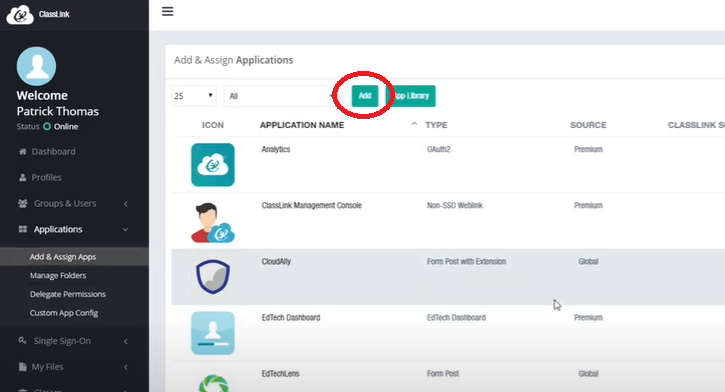725x392 pixels.
Task: Click the EdTech Dashboard application name
Action: click(291, 318)
